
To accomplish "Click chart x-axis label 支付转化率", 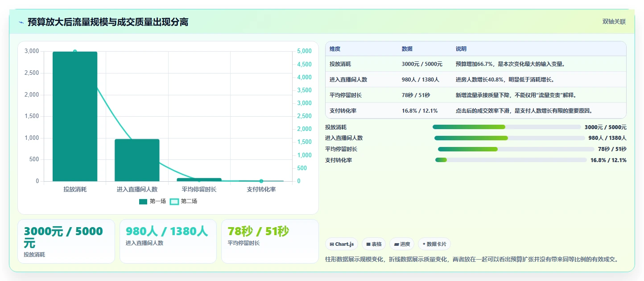I will click(261, 190).
